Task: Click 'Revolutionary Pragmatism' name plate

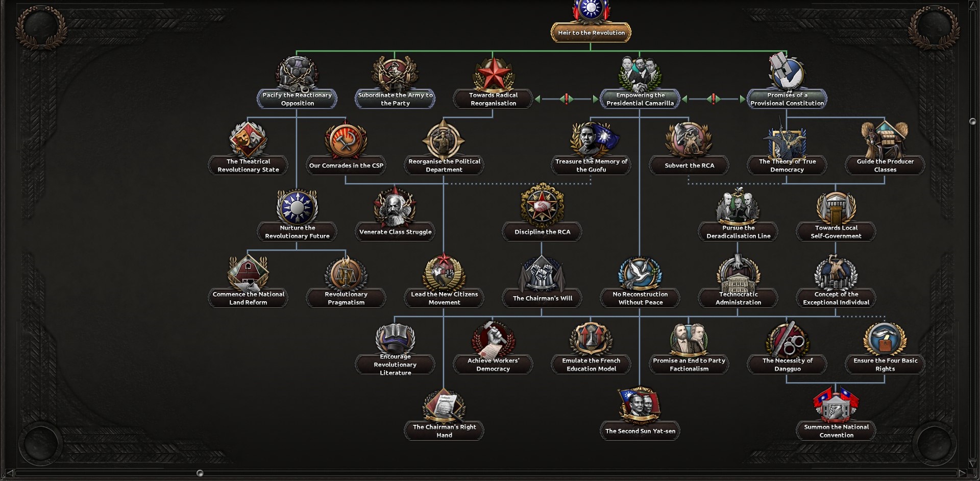Action: click(x=346, y=298)
